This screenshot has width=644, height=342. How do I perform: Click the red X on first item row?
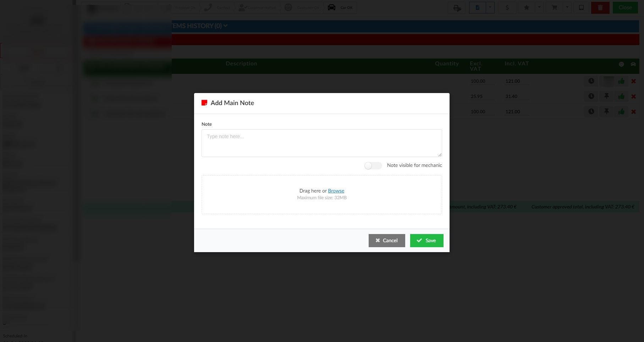click(633, 81)
